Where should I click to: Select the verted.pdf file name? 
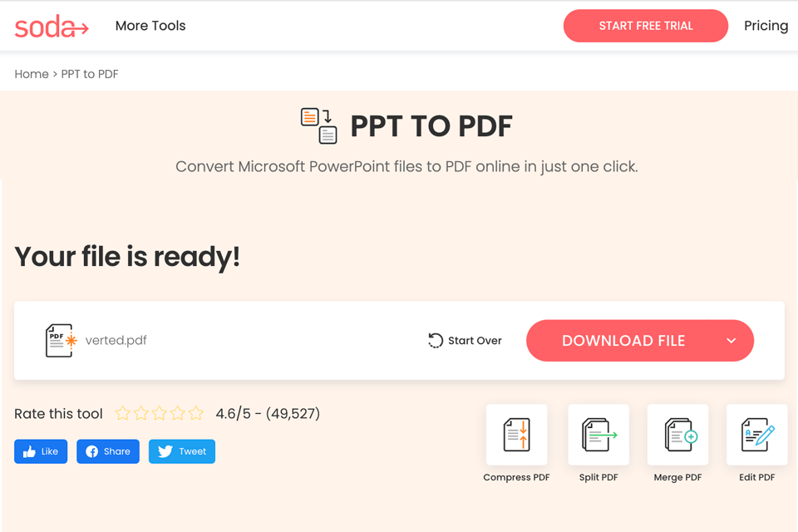pyautogui.click(x=116, y=340)
